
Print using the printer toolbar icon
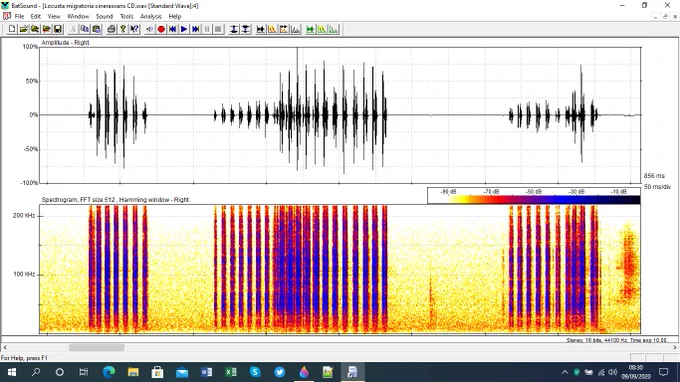click(111, 29)
